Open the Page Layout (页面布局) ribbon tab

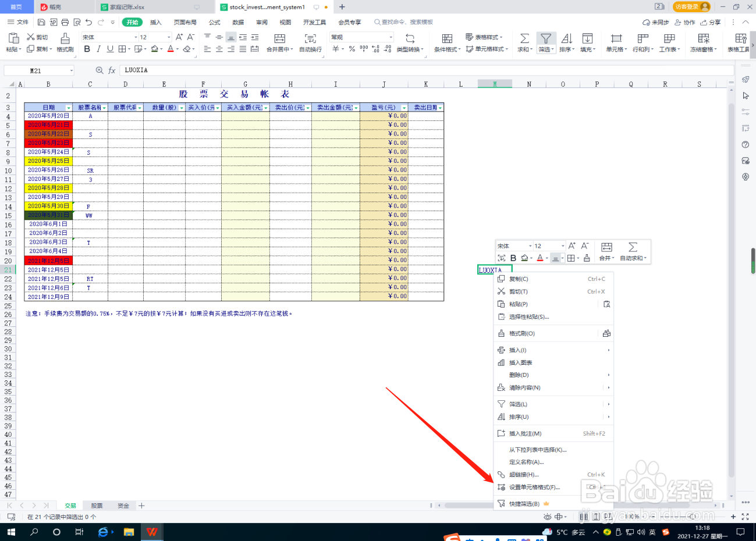185,23
